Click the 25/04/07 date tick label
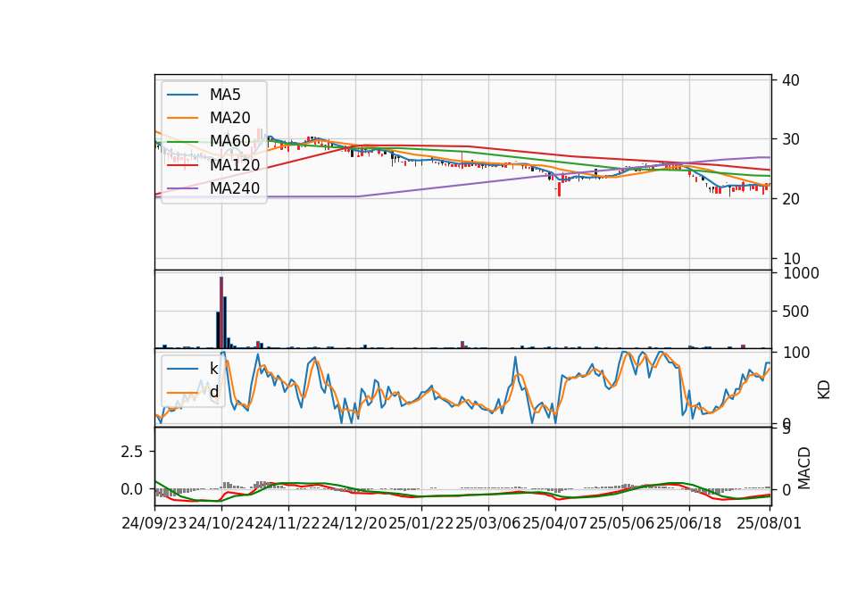Image resolution: width=857 pixels, height=616 pixels. pyautogui.click(x=554, y=523)
